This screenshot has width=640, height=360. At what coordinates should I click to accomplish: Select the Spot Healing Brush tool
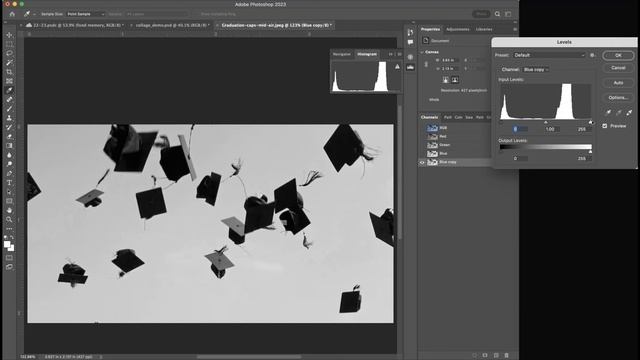[x=9, y=100]
